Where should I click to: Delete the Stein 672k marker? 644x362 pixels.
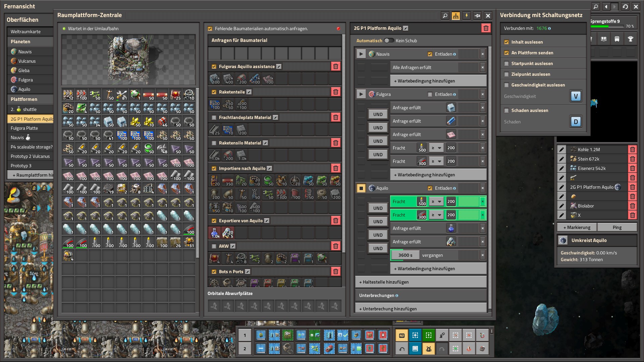coord(632,159)
